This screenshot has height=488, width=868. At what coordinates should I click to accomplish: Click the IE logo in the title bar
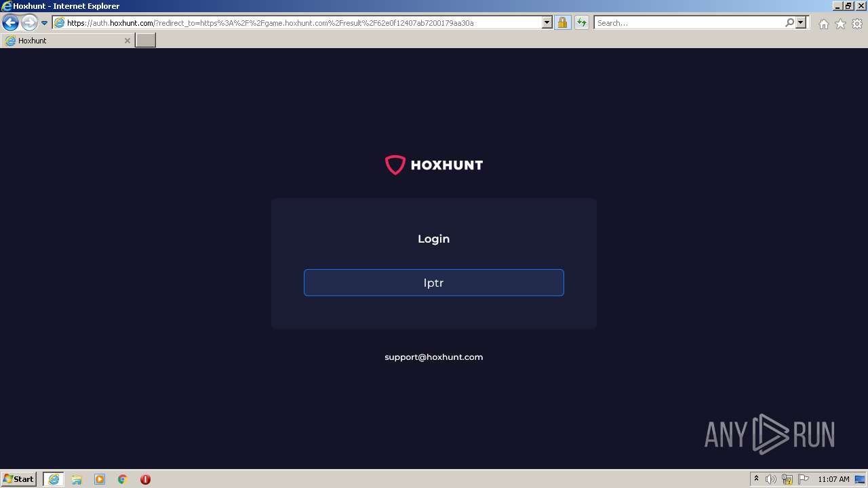pyautogui.click(x=6, y=5)
